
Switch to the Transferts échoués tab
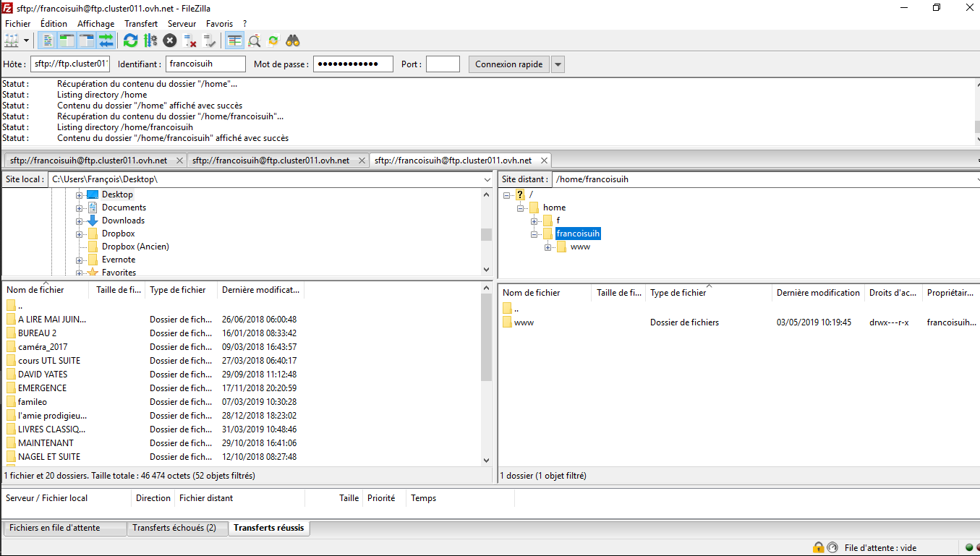coord(174,528)
